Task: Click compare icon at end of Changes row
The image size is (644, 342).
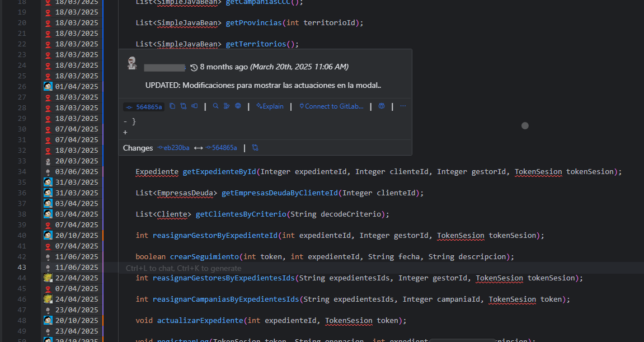Action: (256, 148)
